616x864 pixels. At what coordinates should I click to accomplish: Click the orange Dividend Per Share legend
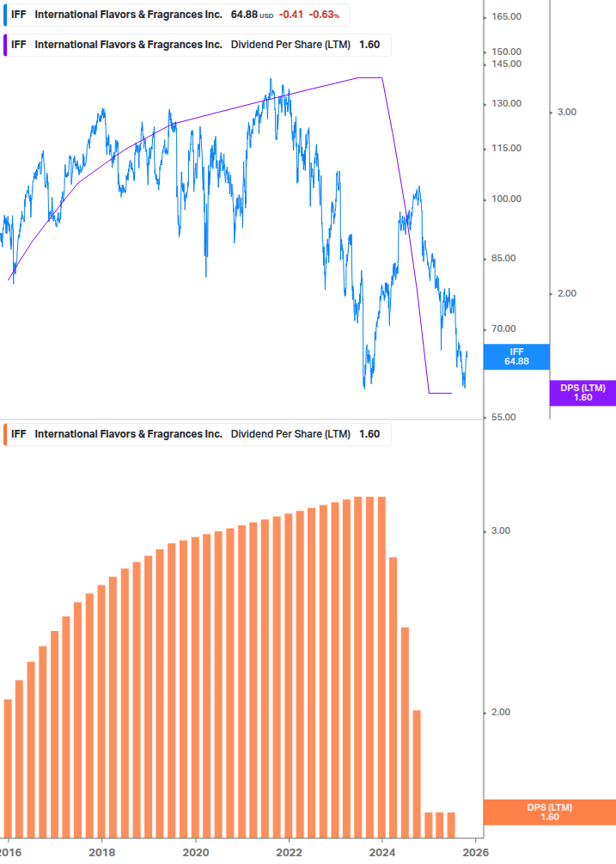197,434
